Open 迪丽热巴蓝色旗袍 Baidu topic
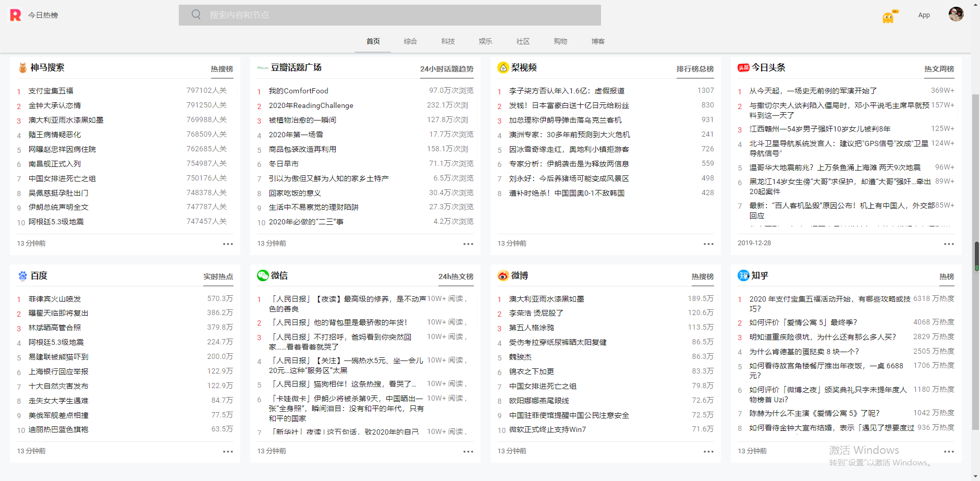Screen dimensions: 980x481 point(58,429)
